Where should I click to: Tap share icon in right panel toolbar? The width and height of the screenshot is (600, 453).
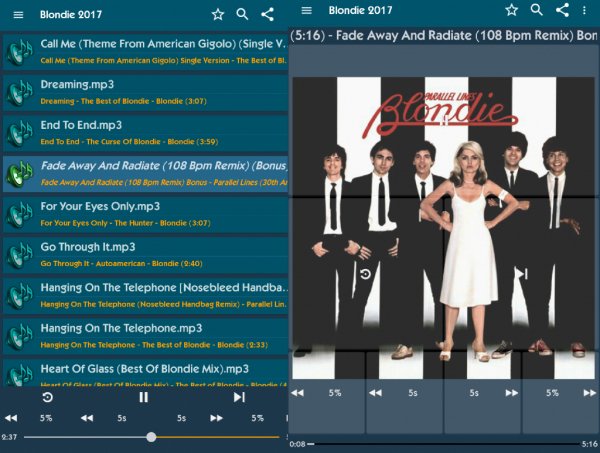(x=562, y=10)
